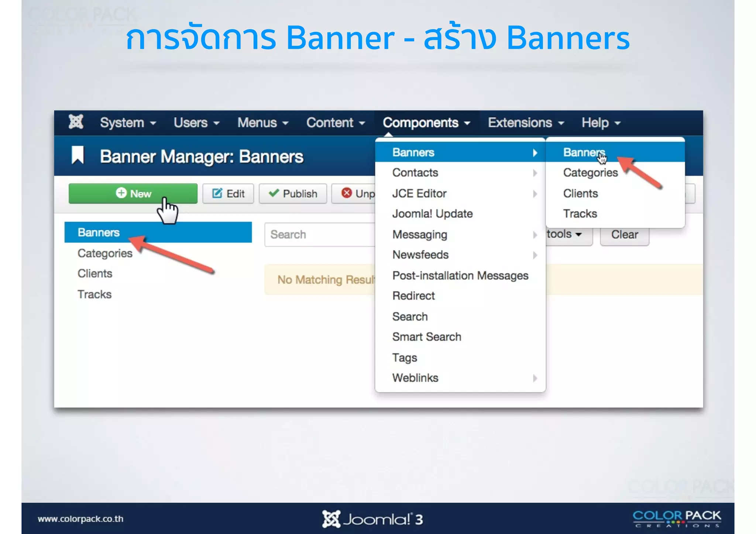Click the Publish toolbar button

[x=293, y=193]
